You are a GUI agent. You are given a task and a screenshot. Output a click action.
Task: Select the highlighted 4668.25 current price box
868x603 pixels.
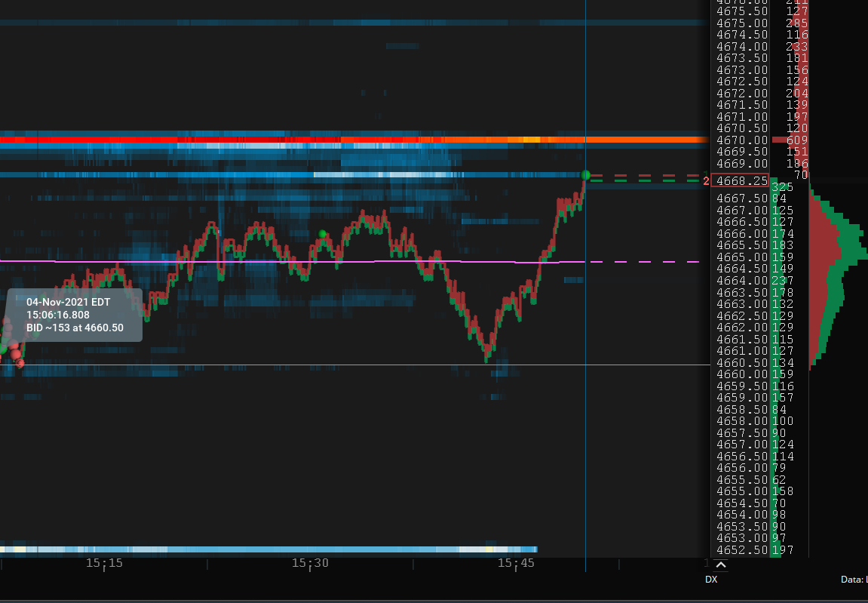click(741, 180)
